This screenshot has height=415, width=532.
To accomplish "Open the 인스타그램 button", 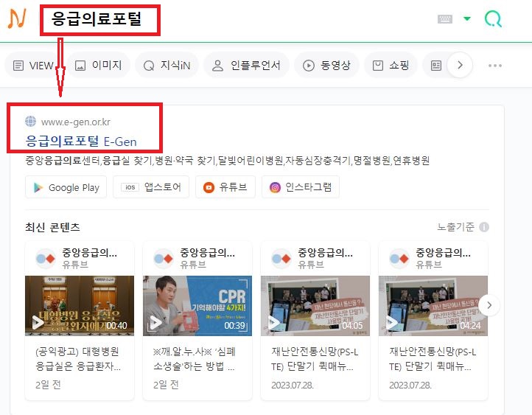I will (301, 187).
